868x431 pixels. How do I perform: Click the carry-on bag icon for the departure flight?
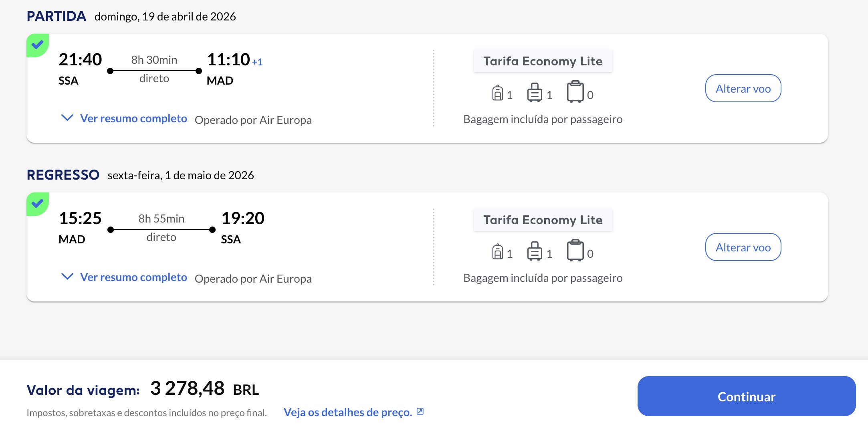(x=535, y=93)
